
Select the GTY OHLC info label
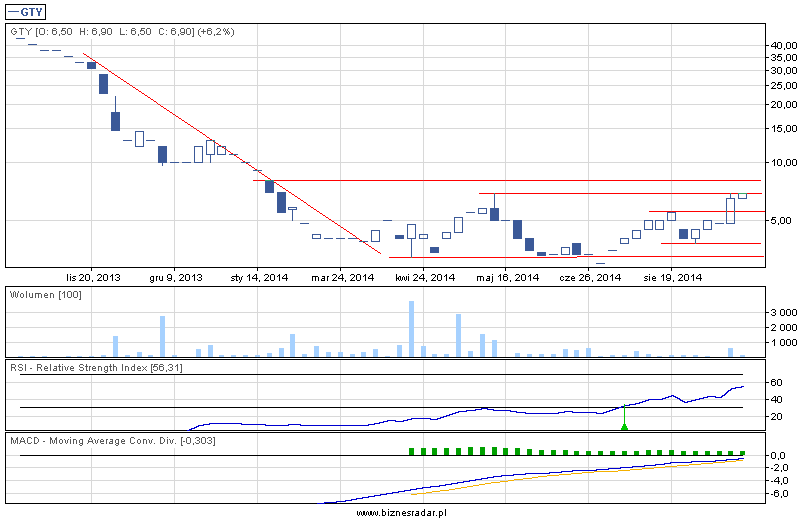coord(122,32)
